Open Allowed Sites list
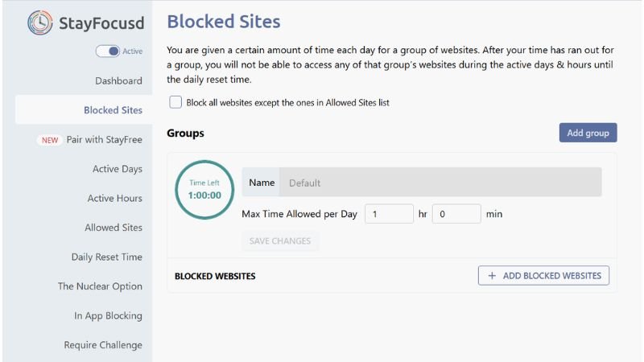The width and height of the screenshot is (644, 362). point(114,228)
